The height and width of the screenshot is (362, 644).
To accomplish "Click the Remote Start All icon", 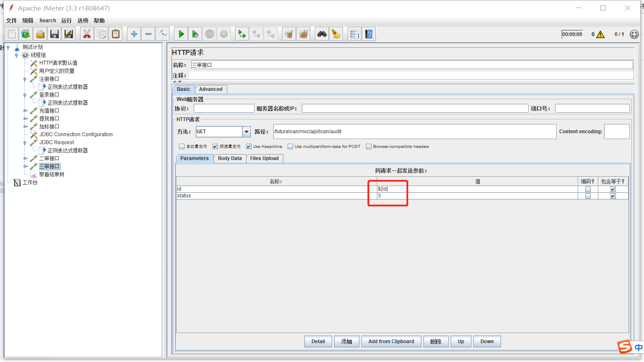I will [242, 34].
